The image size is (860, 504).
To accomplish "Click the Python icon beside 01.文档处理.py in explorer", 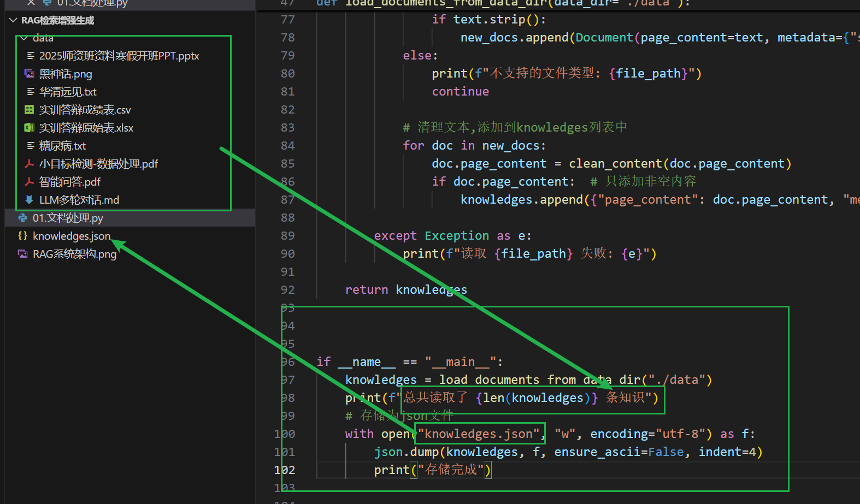I will click(23, 218).
